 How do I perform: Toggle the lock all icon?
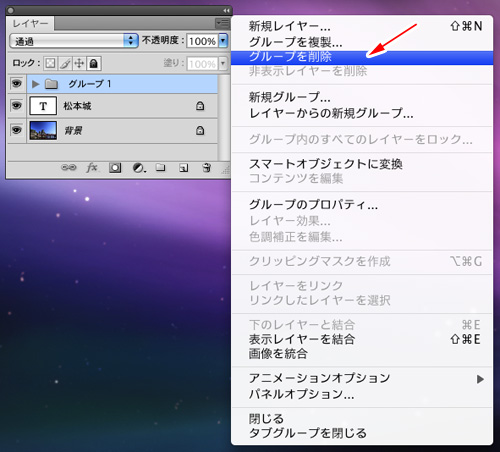[94, 63]
